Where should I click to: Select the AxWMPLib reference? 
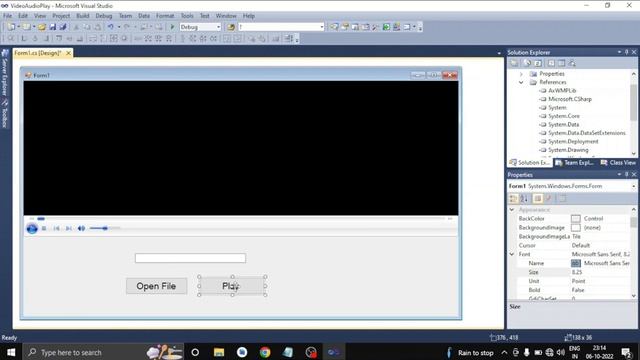tap(562, 91)
